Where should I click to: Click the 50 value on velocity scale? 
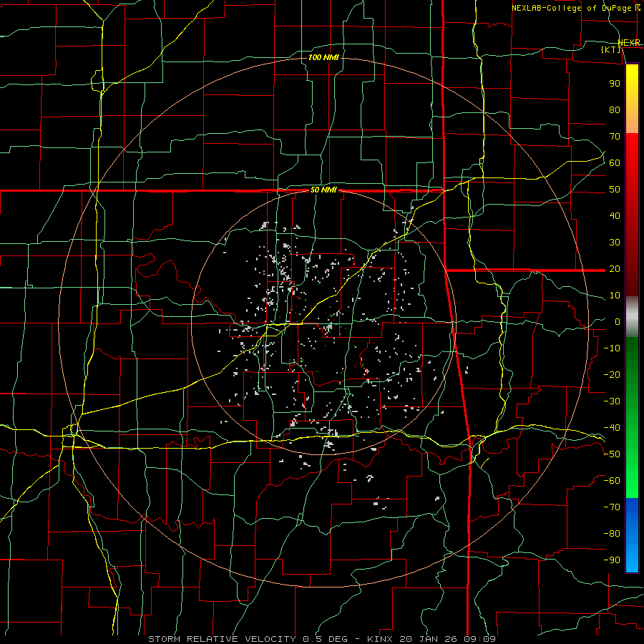[615, 190]
